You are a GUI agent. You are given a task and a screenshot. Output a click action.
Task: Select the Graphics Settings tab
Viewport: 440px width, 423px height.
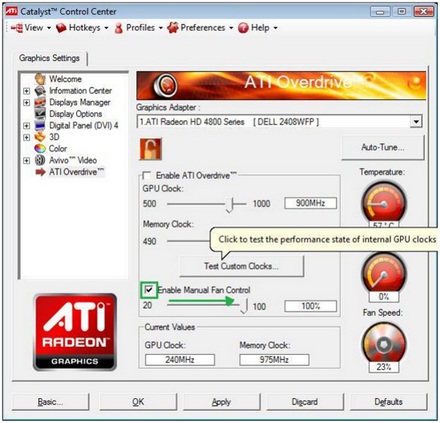click(49, 58)
